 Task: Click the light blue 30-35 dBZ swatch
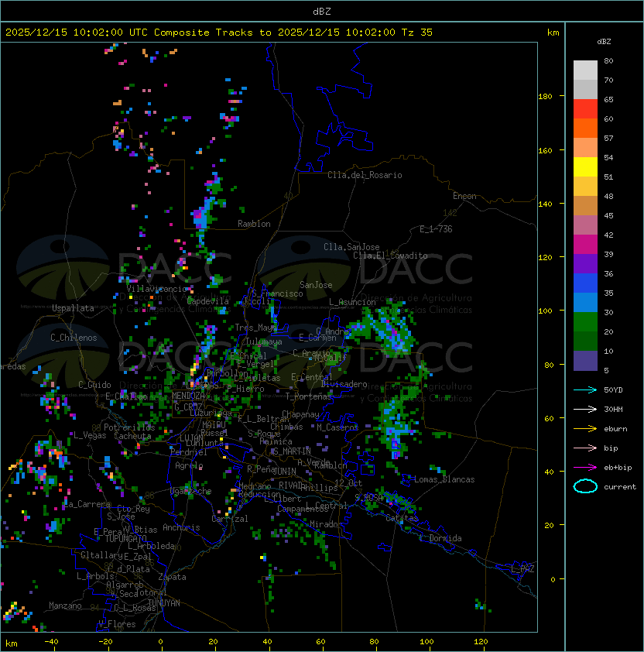coord(585,302)
